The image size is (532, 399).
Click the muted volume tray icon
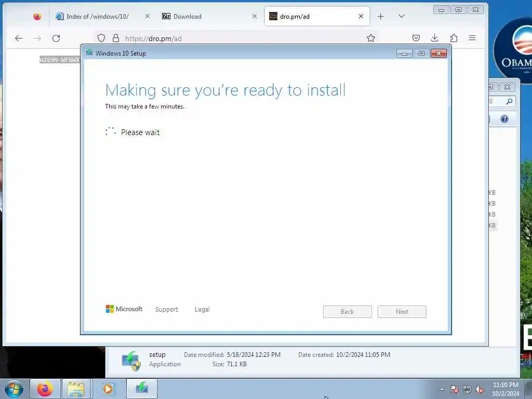480,390
